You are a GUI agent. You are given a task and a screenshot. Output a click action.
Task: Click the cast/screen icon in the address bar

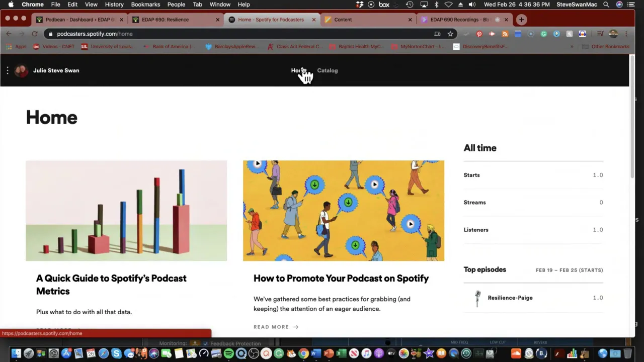click(x=437, y=34)
